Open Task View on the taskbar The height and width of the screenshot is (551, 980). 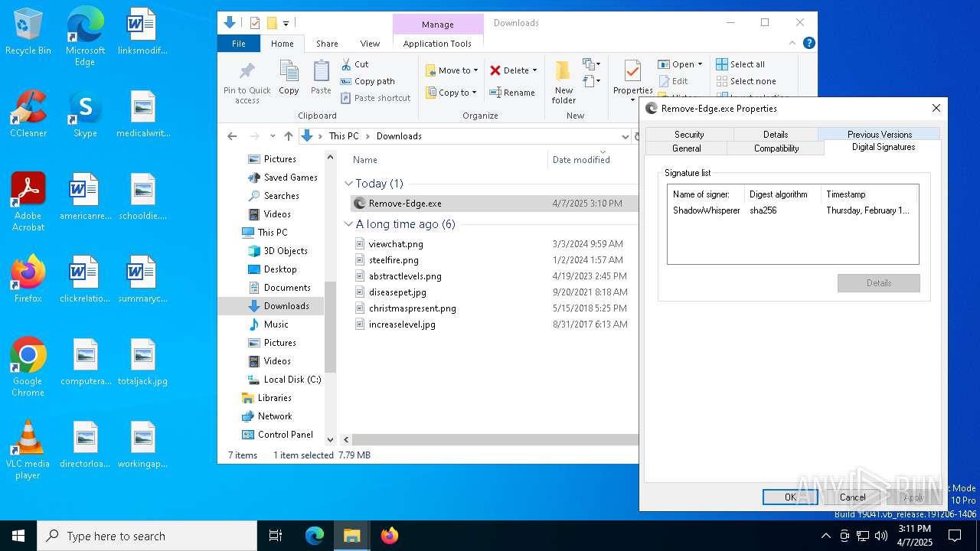pos(276,536)
